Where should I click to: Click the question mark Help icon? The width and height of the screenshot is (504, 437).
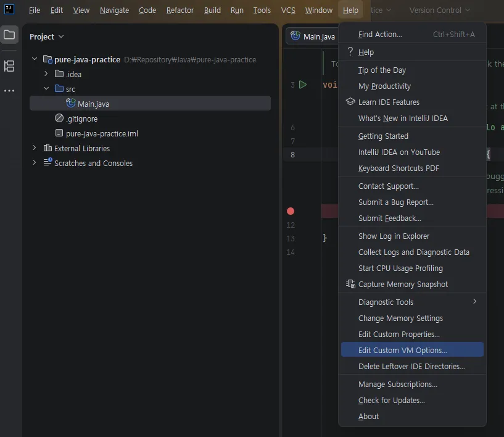tap(350, 51)
